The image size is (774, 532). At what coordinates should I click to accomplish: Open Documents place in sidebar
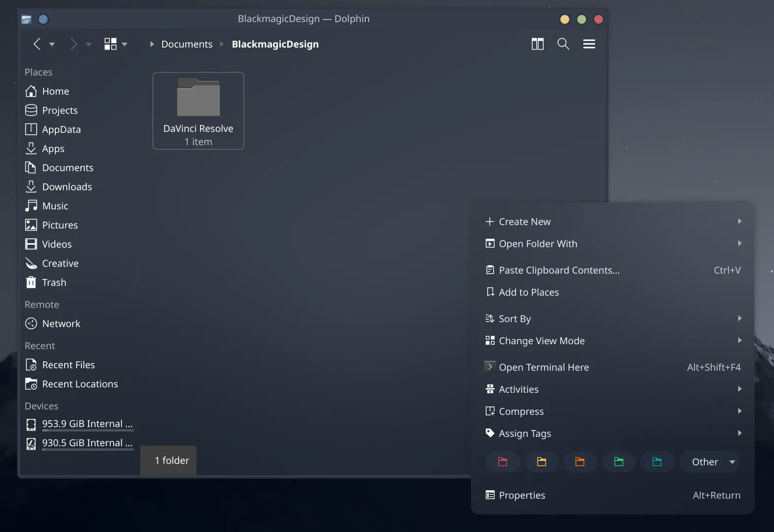78,168
